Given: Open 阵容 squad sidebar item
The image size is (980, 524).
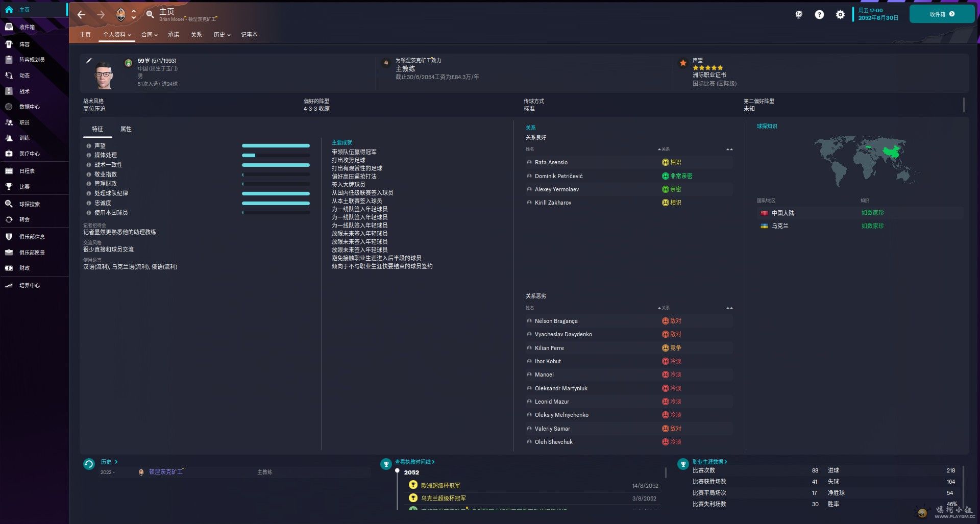Looking at the screenshot, I should point(34,44).
